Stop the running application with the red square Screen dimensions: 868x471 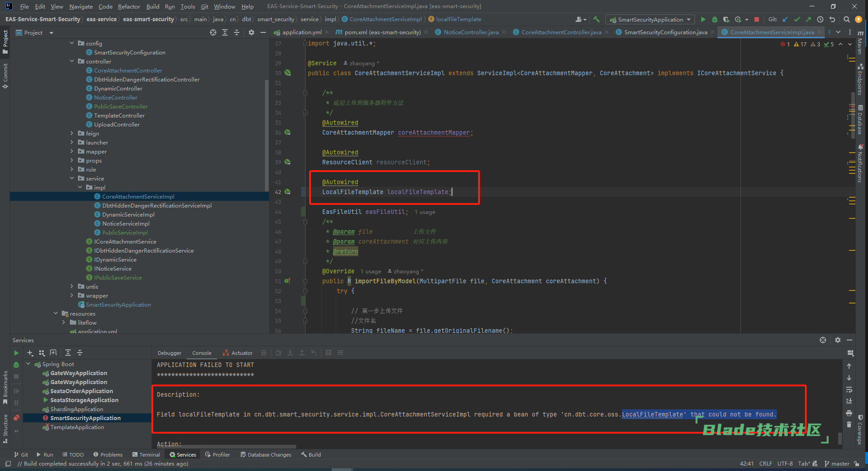click(757, 19)
